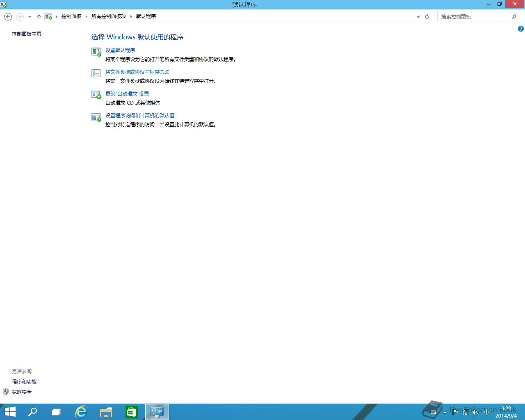The height and width of the screenshot is (420, 525).
Task: Select 默认程序 in the breadcrumb
Action: tap(146, 16)
